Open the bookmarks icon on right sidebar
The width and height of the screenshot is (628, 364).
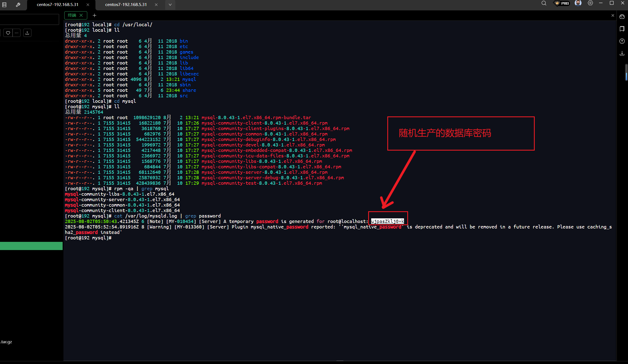(622, 29)
